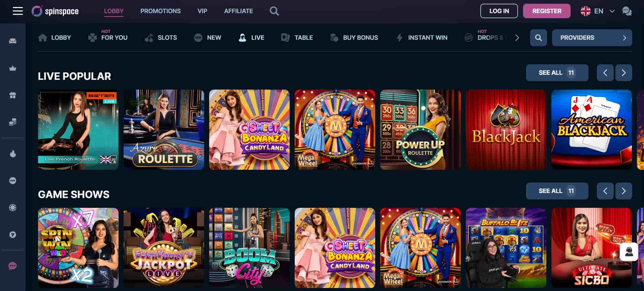Click the REGISTER button
644x291 pixels.
(547, 11)
